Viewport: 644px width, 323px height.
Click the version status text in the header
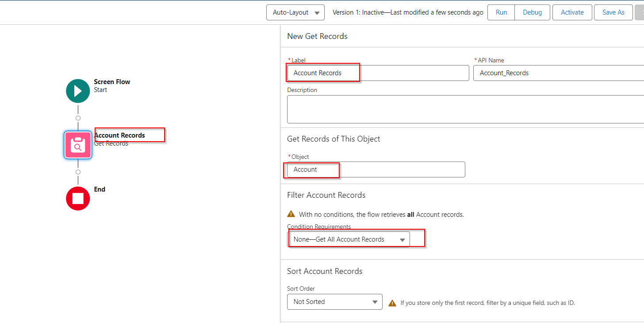point(407,12)
